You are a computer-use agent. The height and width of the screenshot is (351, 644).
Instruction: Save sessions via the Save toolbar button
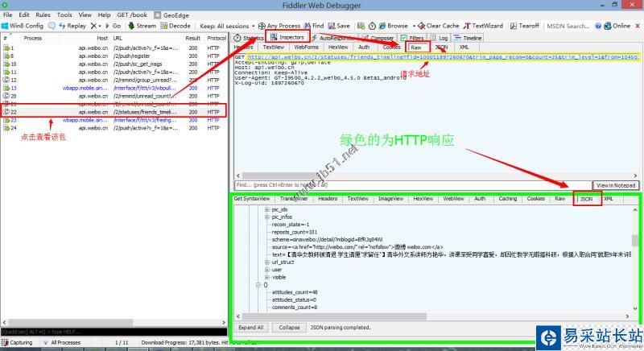click(x=339, y=26)
